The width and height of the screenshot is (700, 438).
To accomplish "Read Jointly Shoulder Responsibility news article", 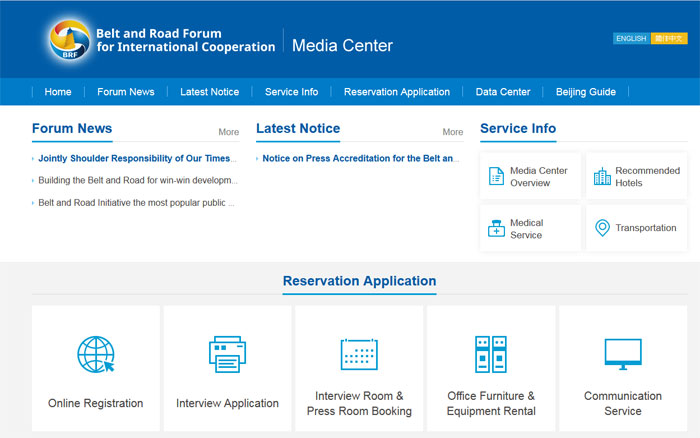I will point(135,158).
